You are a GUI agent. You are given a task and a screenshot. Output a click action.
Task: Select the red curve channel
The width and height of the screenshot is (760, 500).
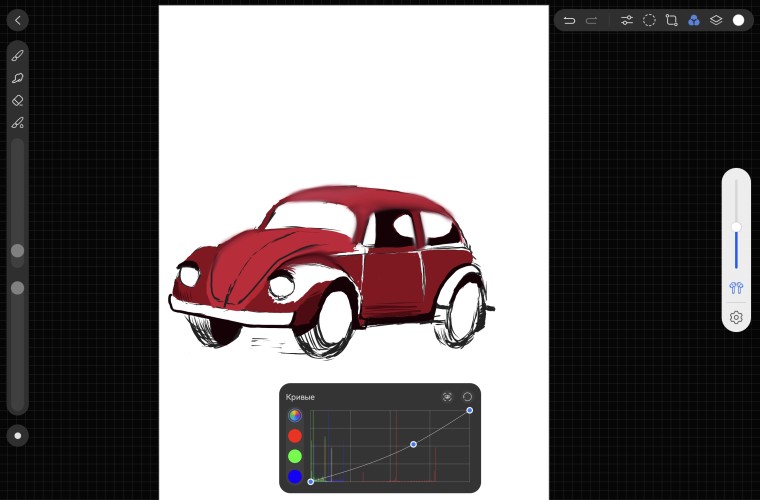[295, 436]
